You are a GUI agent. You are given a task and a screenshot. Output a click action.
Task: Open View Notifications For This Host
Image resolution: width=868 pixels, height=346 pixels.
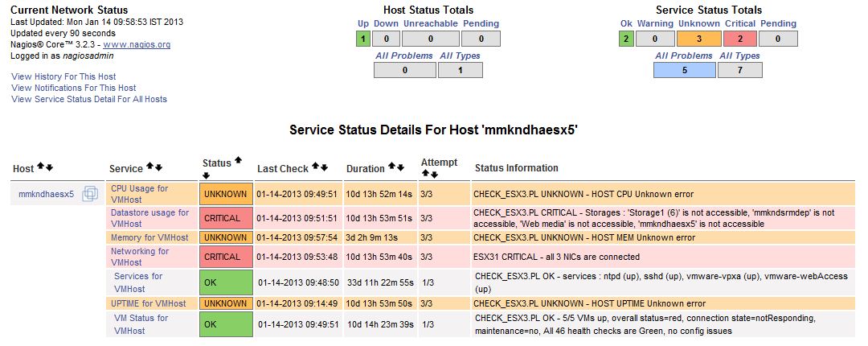pyautogui.click(x=73, y=88)
